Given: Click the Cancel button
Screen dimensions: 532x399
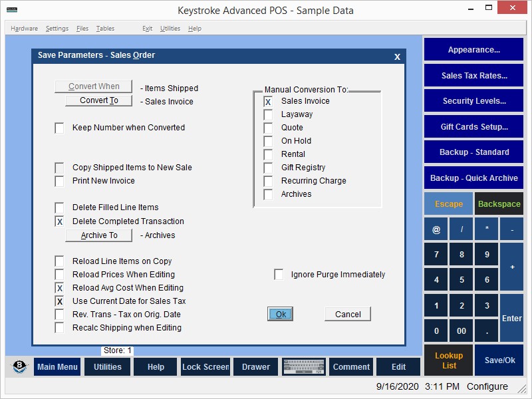Looking at the screenshot, I should pyautogui.click(x=348, y=315).
